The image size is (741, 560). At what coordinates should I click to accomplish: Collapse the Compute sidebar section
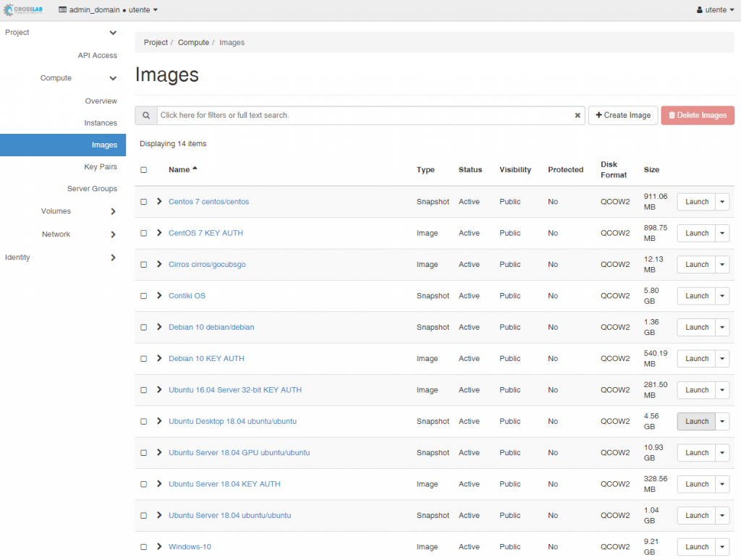click(113, 78)
